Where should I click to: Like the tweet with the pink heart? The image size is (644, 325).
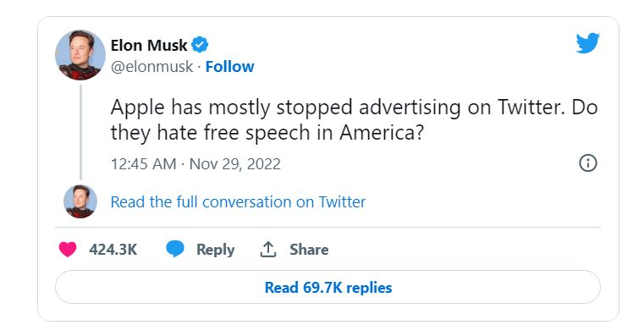click(x=68, y=249)
